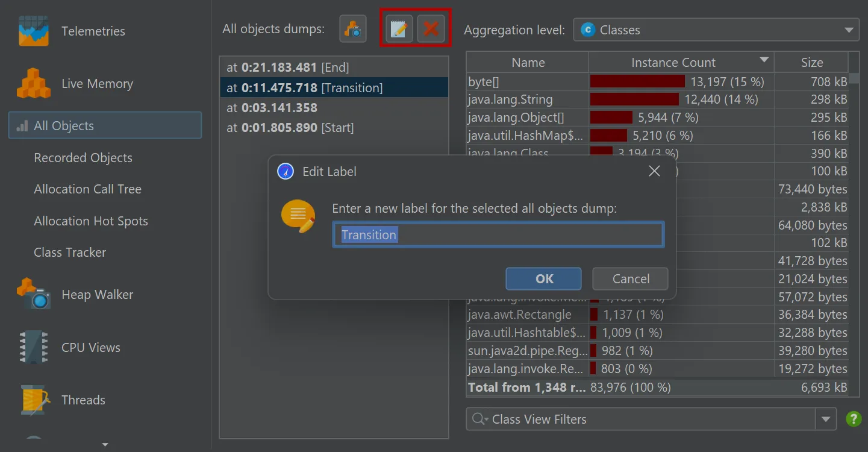
Task: Click the 13,197 (15 %) instance count bar
Action: click(637, 81)
